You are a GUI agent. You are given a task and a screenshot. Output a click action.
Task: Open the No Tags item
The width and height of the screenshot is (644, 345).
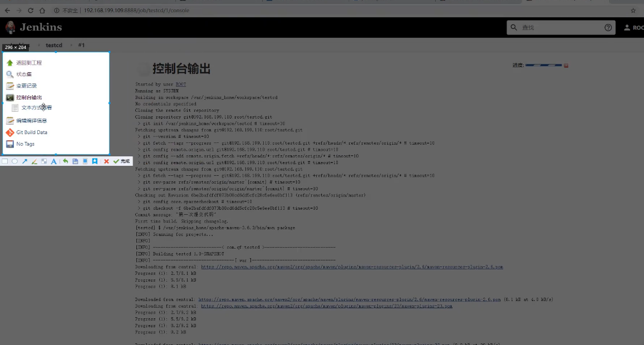click(25, 144)
